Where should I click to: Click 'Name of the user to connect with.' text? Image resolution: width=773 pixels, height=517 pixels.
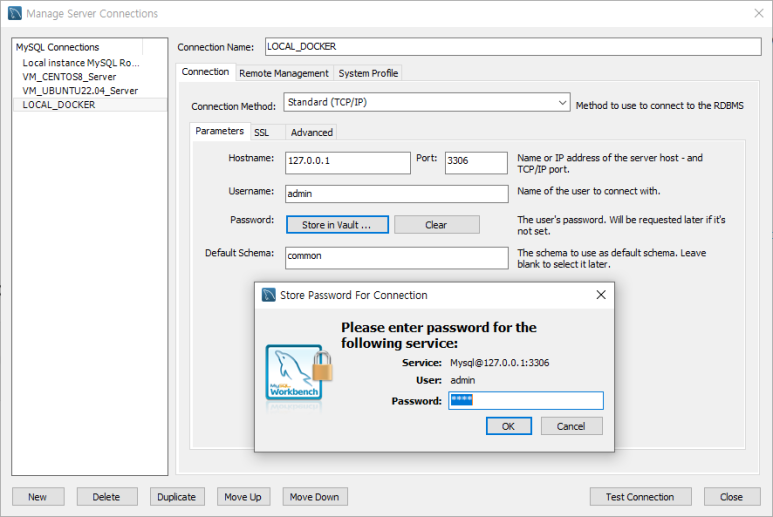(589, 191)
